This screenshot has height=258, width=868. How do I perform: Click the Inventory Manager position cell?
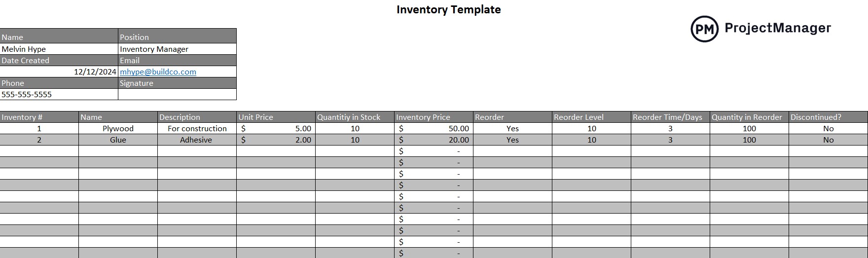178,49
